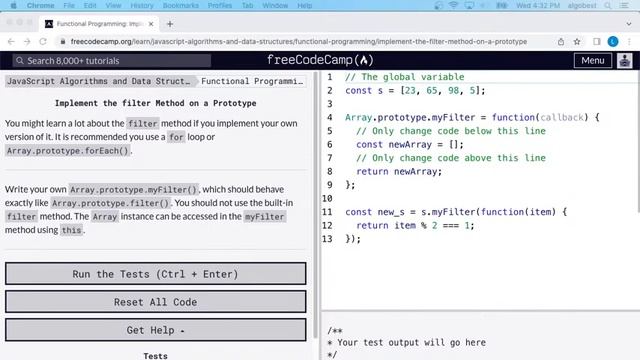Screen dimensions: 640x360
Task: Reload the freeCodeCamp page
Action: tap(43, 42)
